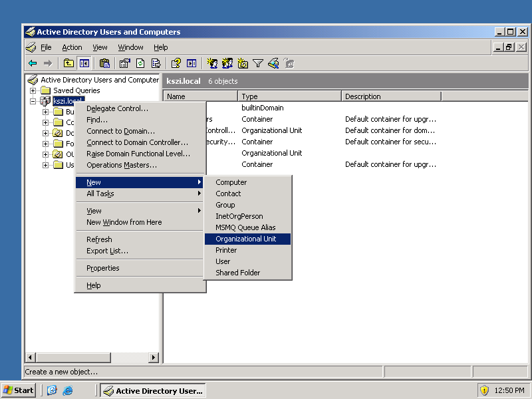This screenshot has height=399, width=532.
Task: Sort list by Description column header
Action: (391, 96)
